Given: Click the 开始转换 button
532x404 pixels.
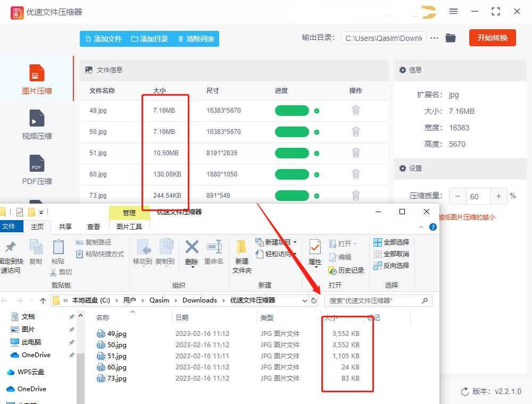Looking at the screenshot, I should point(492,38).
